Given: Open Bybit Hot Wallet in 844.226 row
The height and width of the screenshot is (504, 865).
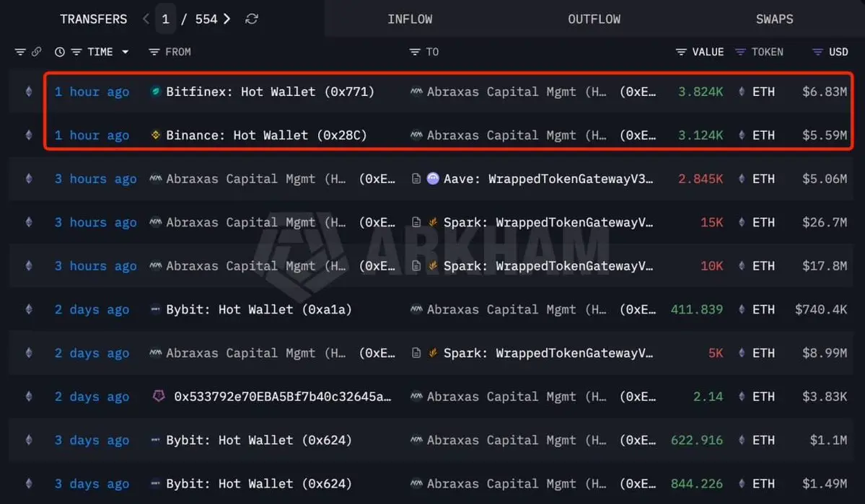Looking at the screenshot, I should (x=259, y=484).
